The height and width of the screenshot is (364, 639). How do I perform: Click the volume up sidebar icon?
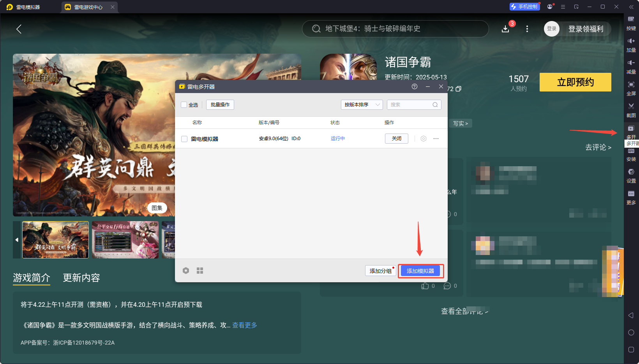pos(631,44)
